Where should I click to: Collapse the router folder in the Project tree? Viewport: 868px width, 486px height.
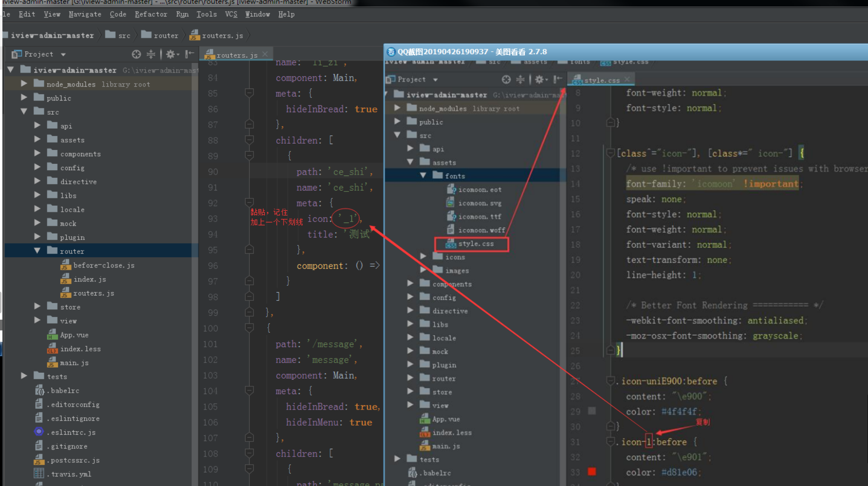[x=37, y=250]
